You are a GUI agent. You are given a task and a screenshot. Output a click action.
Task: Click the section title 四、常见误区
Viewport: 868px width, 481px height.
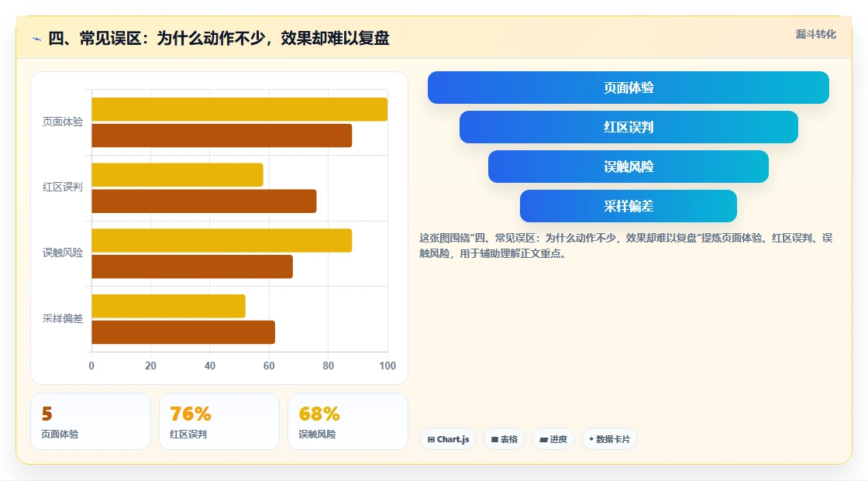pyautogui.click(x=219, y=38)
